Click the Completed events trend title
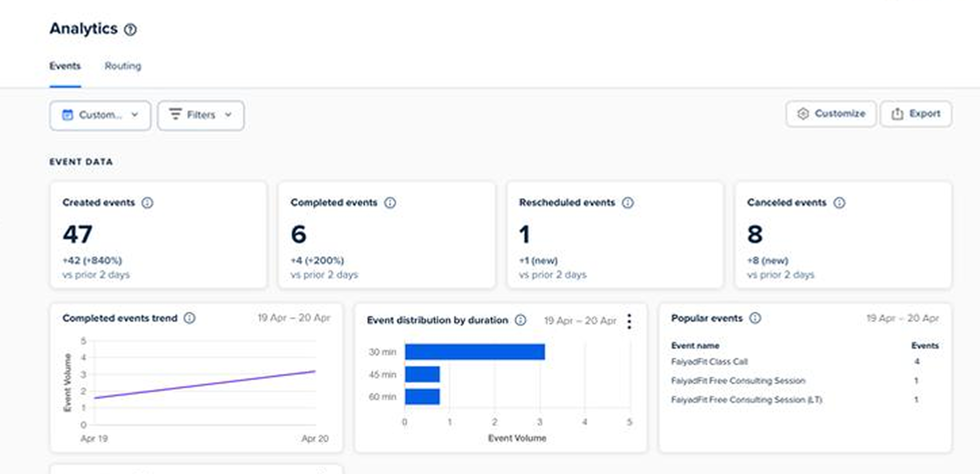The width and height of the screenshot is (980, 474). click(x=120, y=318)
